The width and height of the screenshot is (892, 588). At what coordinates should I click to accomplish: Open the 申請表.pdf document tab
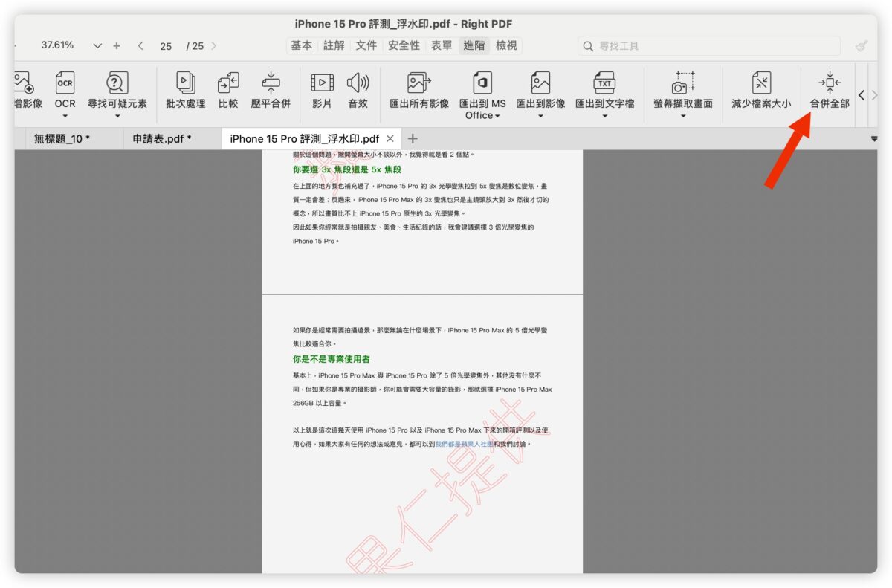click(162, 139)
